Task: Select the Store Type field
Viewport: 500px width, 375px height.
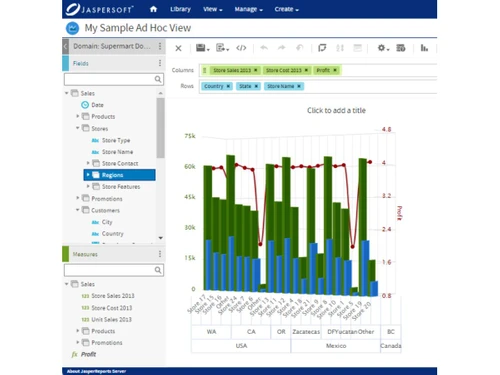Action: click(x=116, y=140)
